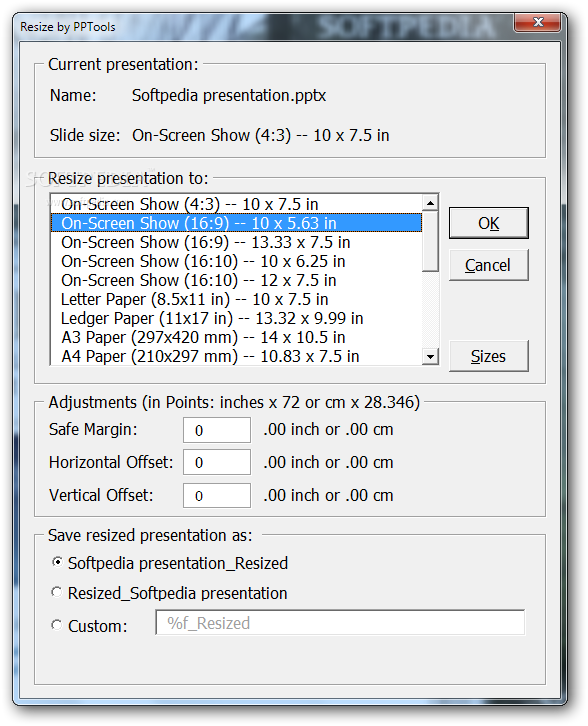Select Resized_Softpedia presentation radio option
Viewport: 588px width, 726px height.
(56, 592)
